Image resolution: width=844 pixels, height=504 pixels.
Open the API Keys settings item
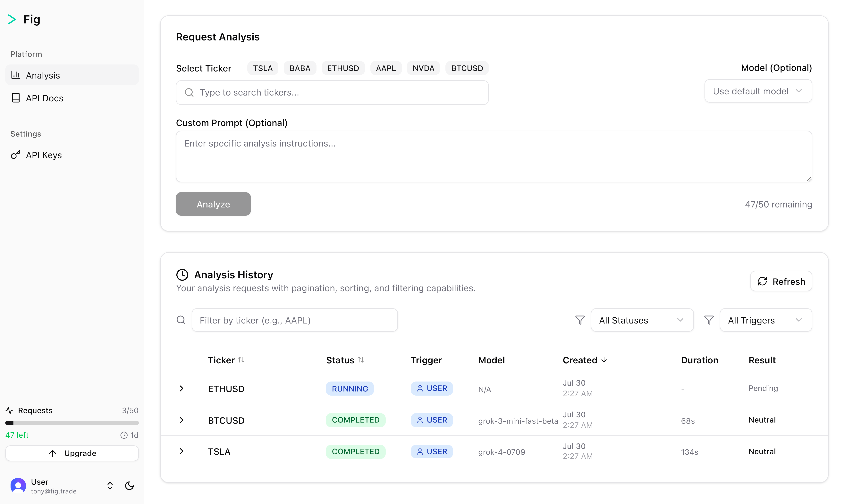click(x=72, y=155)
